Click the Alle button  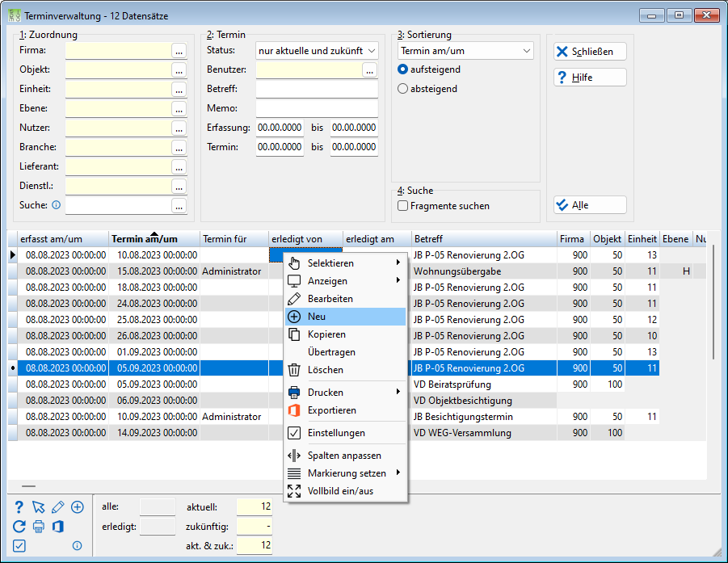(x=590, y=204)
